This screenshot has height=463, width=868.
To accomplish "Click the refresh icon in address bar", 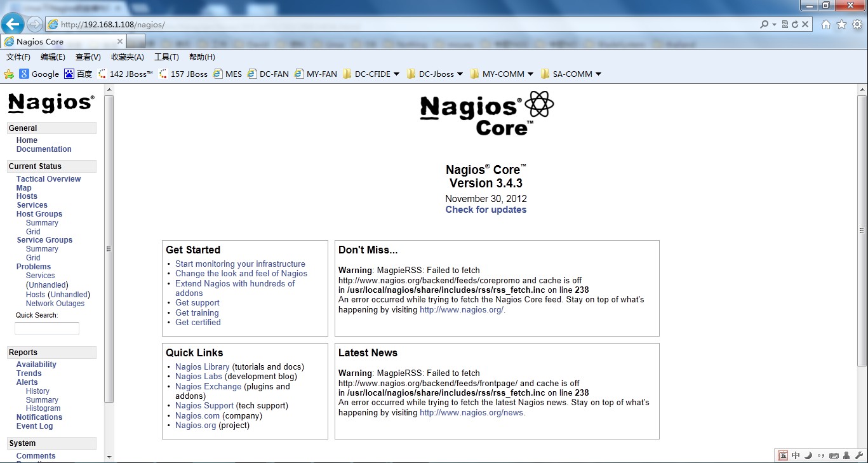I will (x=795, y=25).
